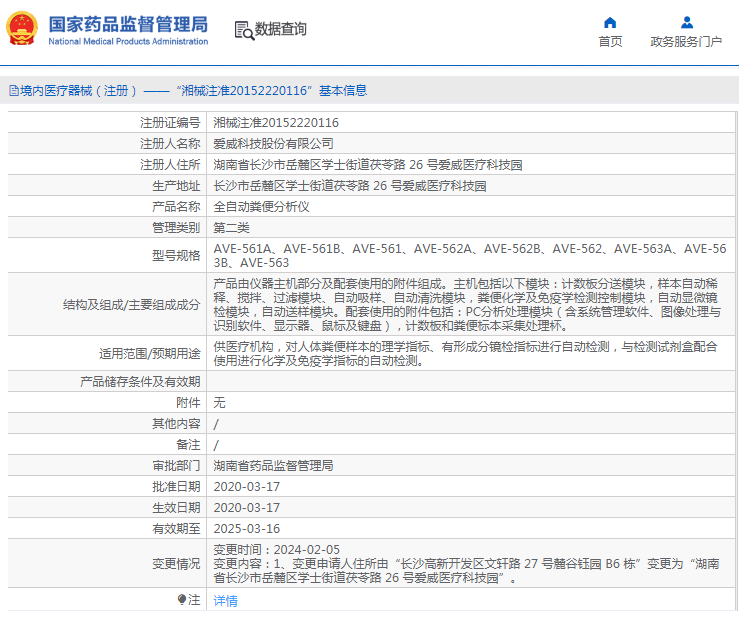The image size is (739, 618).
Task: Click the 结构及组成/主要组成成分 row label
Action: [x=131, y=305]
